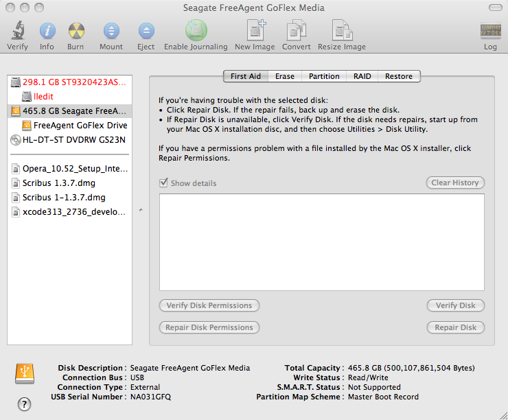Screen dimensions: 508x420
Task: Click the help question mark button
Action: tap(24, 404)
